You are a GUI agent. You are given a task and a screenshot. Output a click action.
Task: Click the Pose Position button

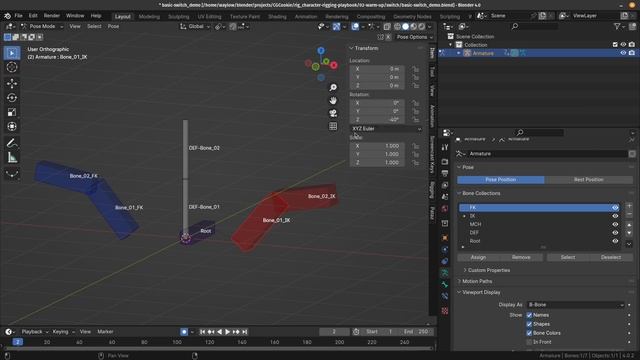(501, 180)
